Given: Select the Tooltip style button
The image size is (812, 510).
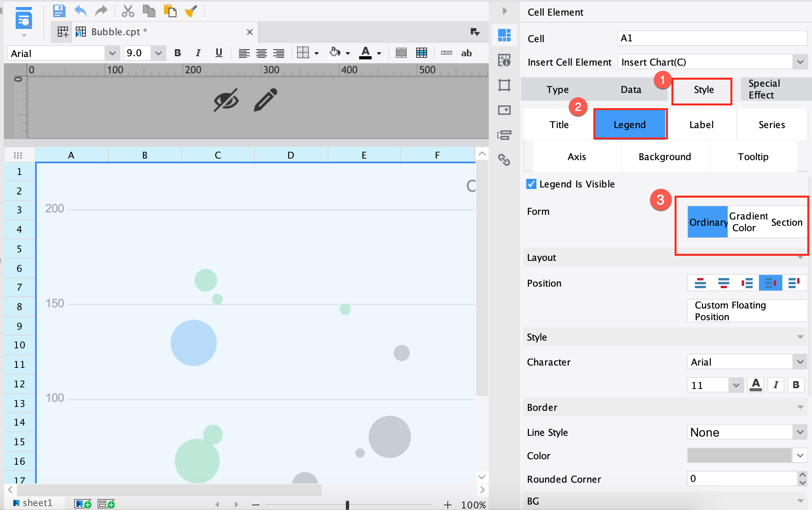Looking at the screenshot, I should [x=753, y=157].
